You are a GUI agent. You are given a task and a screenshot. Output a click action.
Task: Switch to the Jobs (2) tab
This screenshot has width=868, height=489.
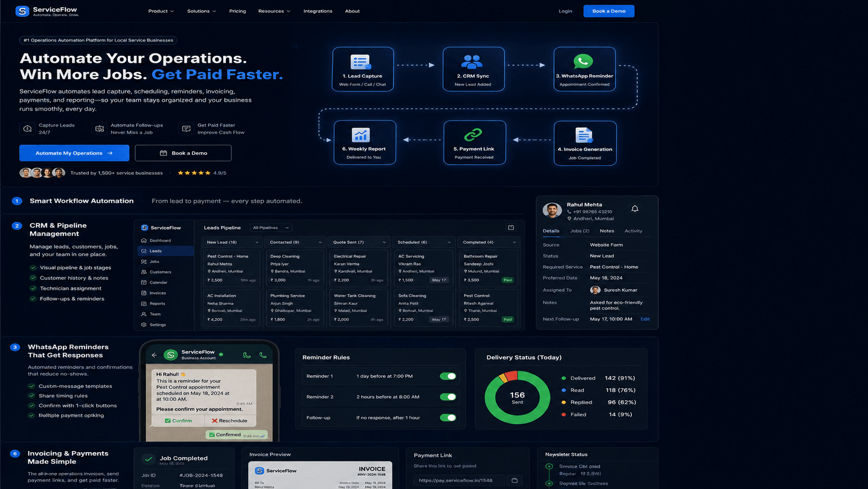[579, 231]
